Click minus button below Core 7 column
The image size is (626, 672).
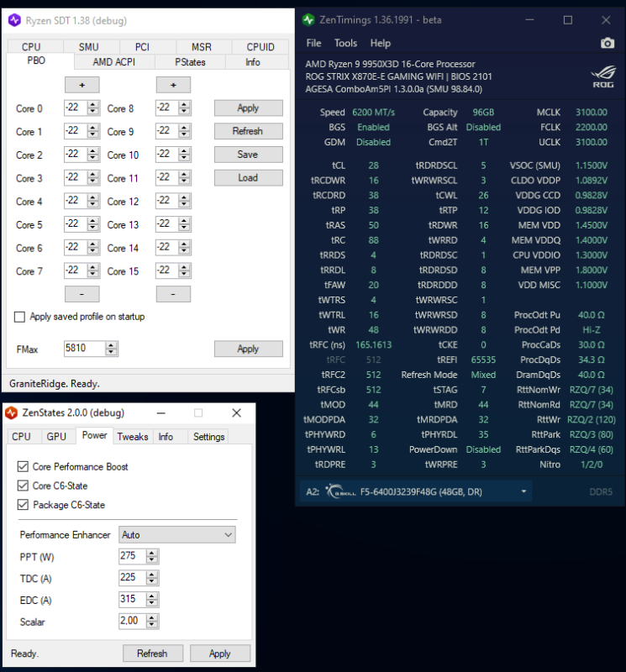82,295
